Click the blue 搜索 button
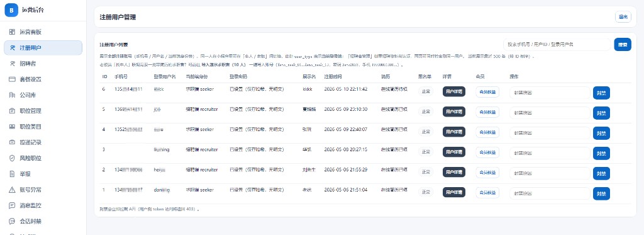644x235 pixels. (623, 45)
